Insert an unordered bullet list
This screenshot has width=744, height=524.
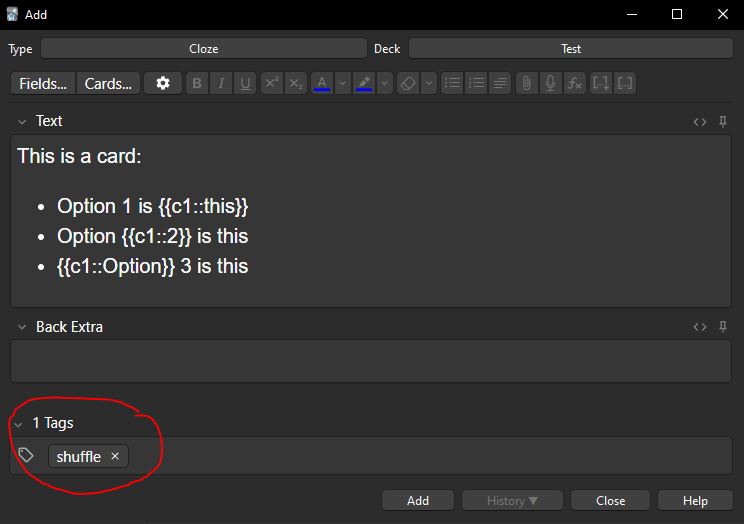[452, 84]
